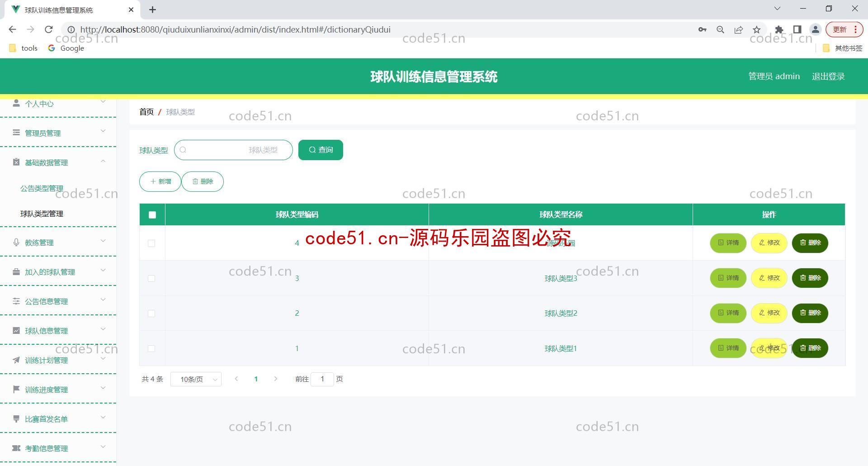Screen dimensions: 868x466
Task: Click the 查询 search button
Action: [321, 150]
